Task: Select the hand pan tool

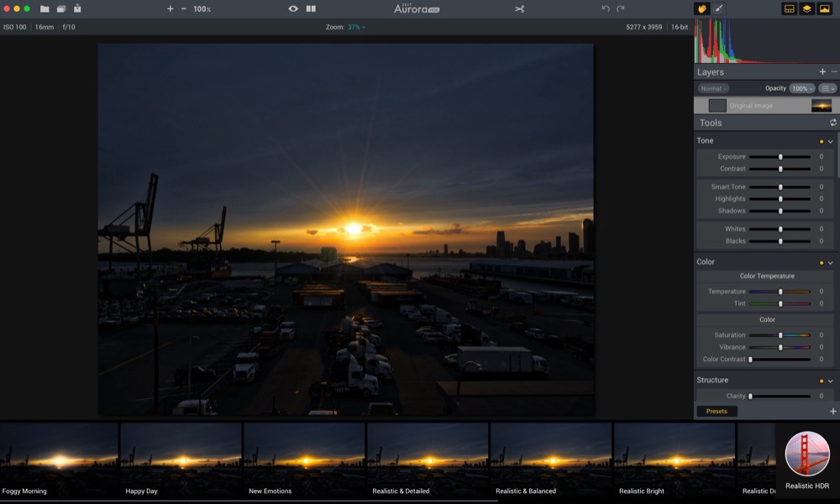Action: (x=701, y=8)
